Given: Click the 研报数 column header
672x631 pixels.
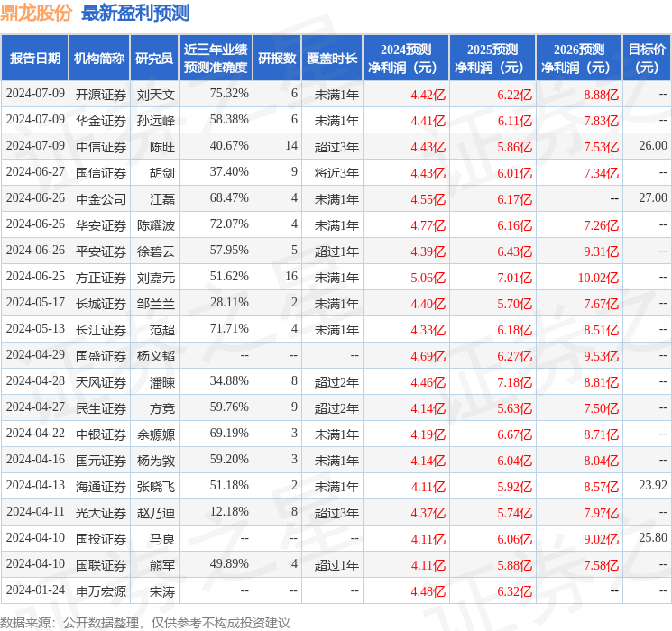Looking at the screenshot, I should click(277, 59).
